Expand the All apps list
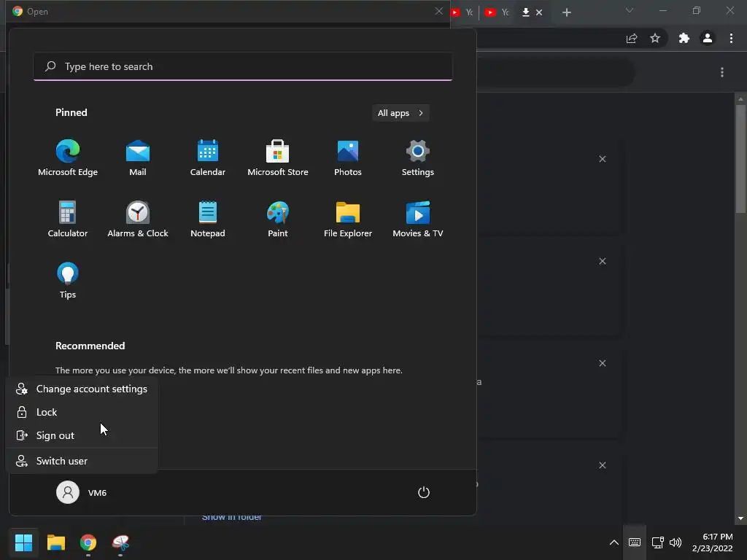Viewport: 747px width, 560px height. 400,113
